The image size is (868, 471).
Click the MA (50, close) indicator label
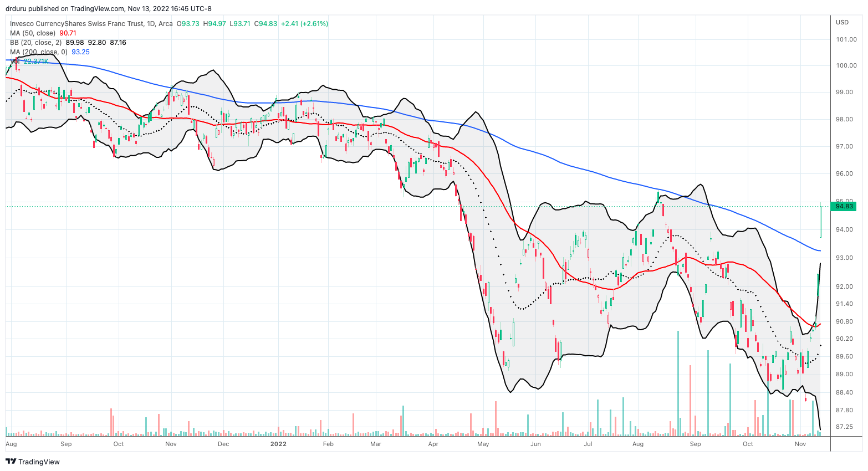click(33, 33)
